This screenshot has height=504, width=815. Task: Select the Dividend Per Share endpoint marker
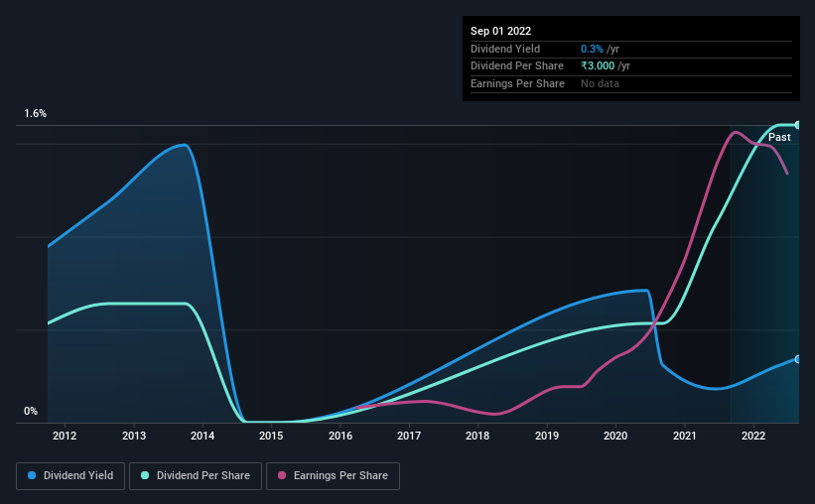point(798,125)
